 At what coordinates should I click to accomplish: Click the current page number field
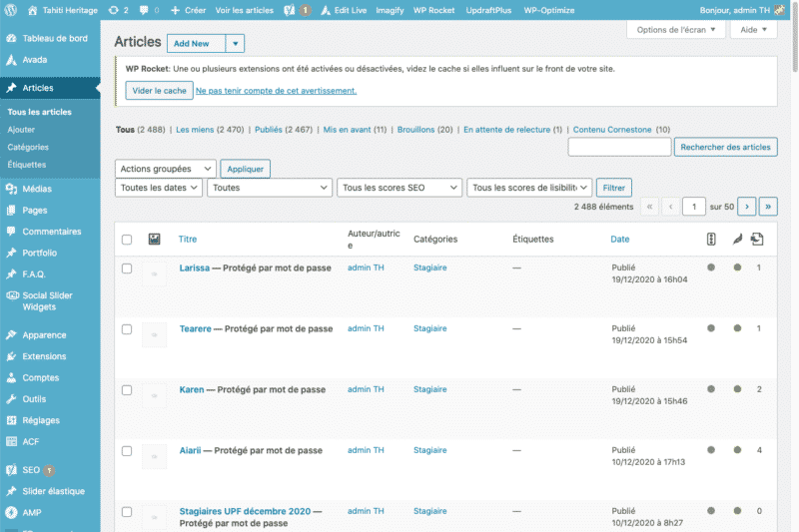(693, 207)
